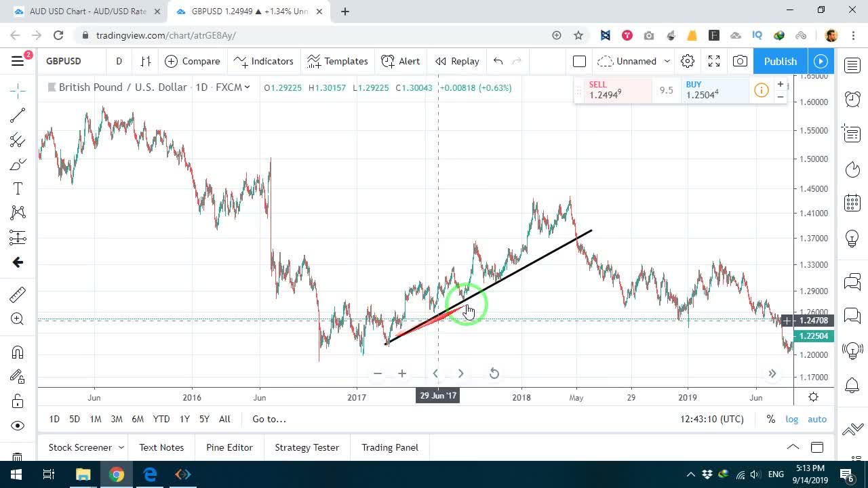Click the back arrow icon in left toolbar
Screen dimensions: 868x488
coord(18,262)
